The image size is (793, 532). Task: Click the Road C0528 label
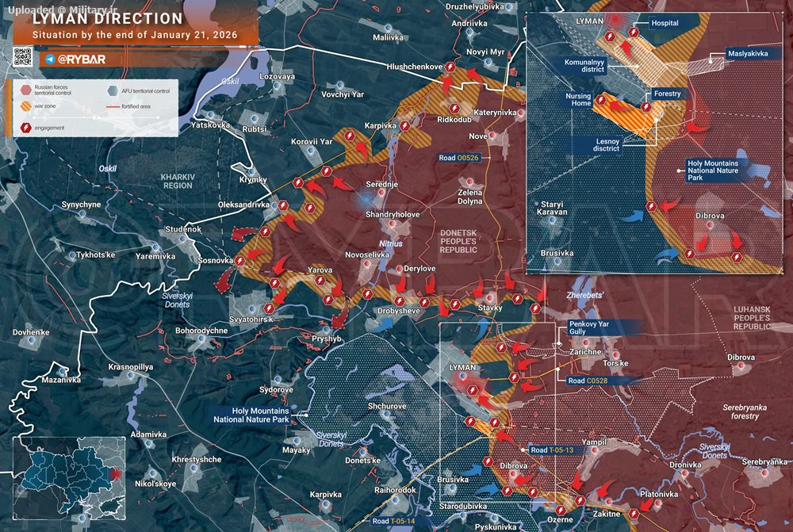(588, 381)
